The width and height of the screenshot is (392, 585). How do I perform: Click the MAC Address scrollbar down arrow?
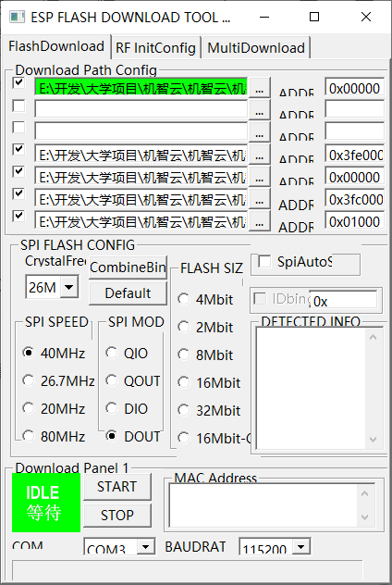(365, 517)
